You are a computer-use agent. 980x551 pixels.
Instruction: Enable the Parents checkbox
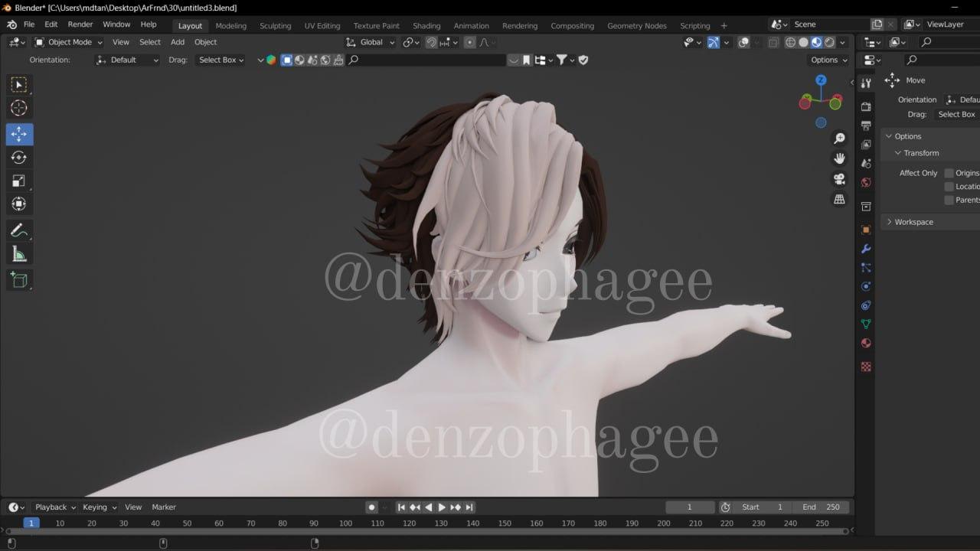click(x=949, y=200)
